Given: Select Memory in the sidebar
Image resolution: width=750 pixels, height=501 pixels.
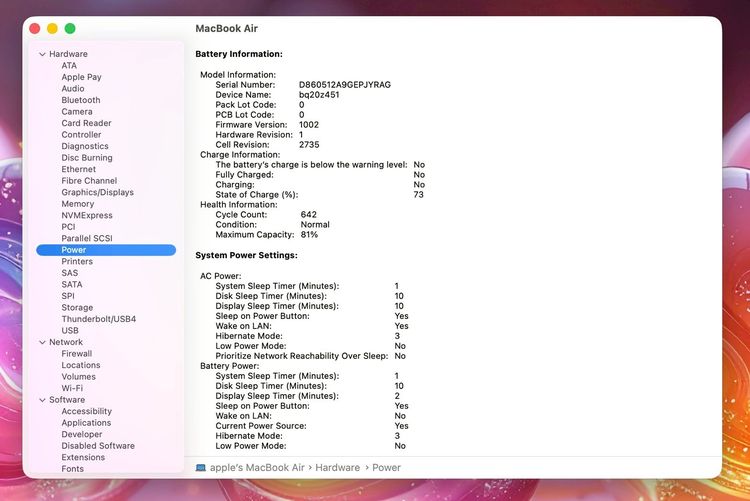Looking at the screenshot, I should 77,204.
